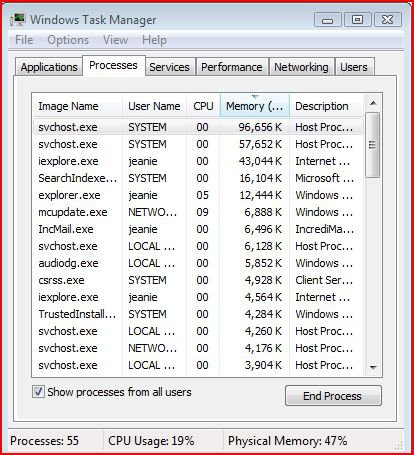414x455 pixels.
Task: Switch to the Services tab
Action: (x=169, y=67)
